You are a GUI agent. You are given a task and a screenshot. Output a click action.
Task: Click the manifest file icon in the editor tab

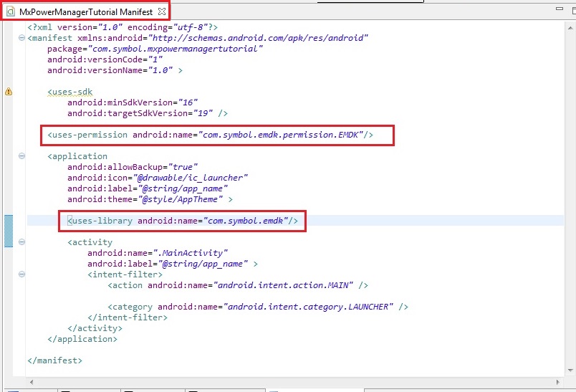pos(11,12)
